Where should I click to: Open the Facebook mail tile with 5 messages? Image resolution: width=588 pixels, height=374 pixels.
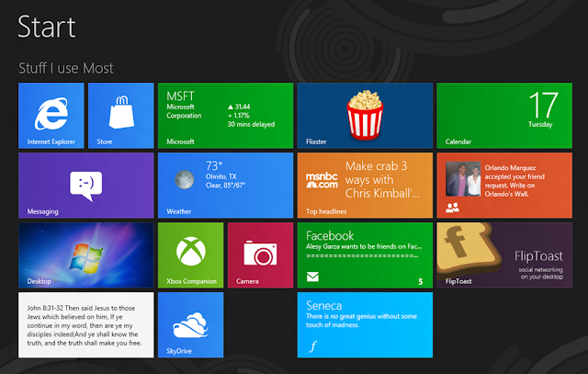365,255
